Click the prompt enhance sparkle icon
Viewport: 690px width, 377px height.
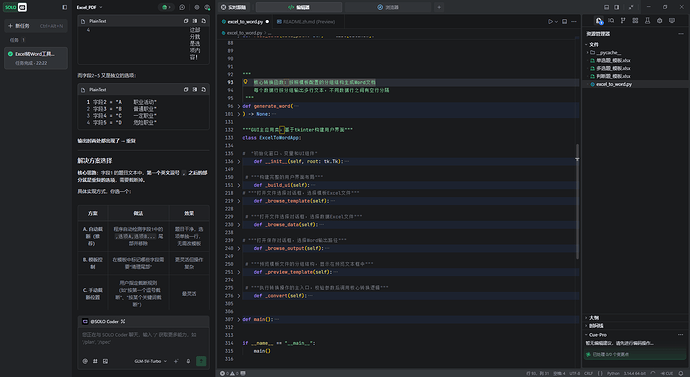point(176,361)
